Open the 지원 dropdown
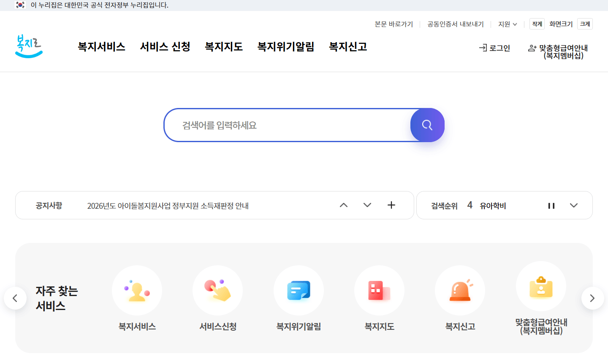 [507, 24]
